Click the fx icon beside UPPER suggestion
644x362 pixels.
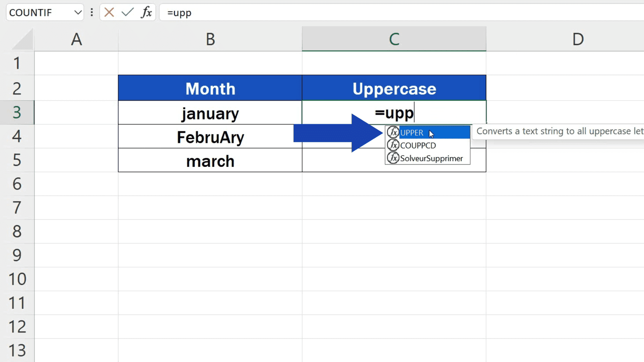click(x=392, y=132)
